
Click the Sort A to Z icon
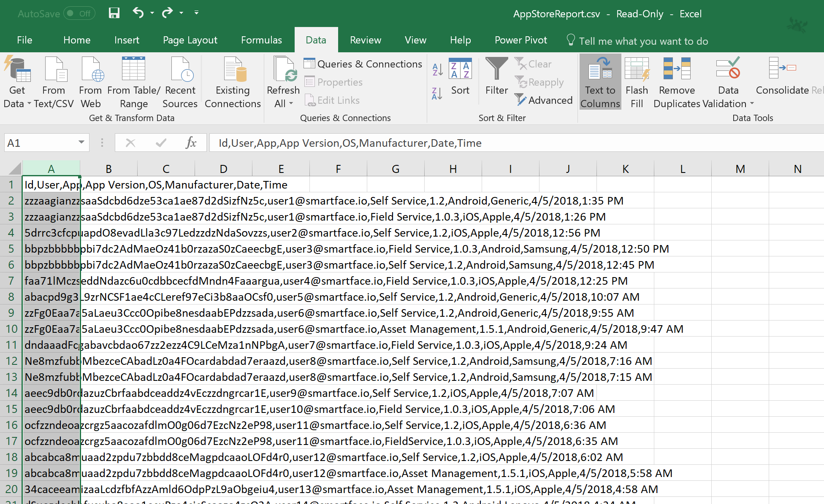437,69
